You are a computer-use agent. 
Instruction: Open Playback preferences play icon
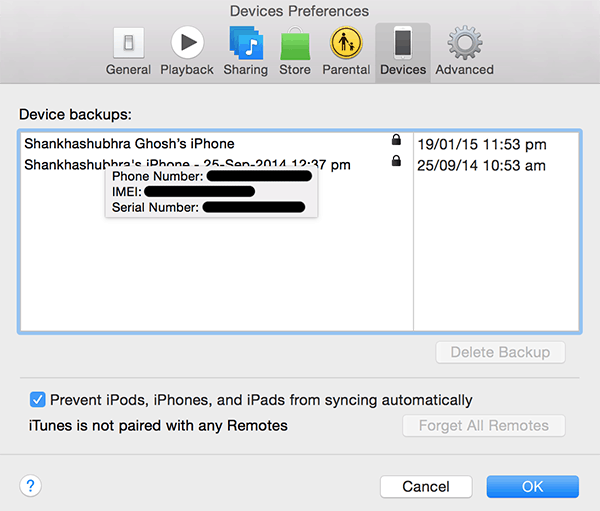(188, 42)
